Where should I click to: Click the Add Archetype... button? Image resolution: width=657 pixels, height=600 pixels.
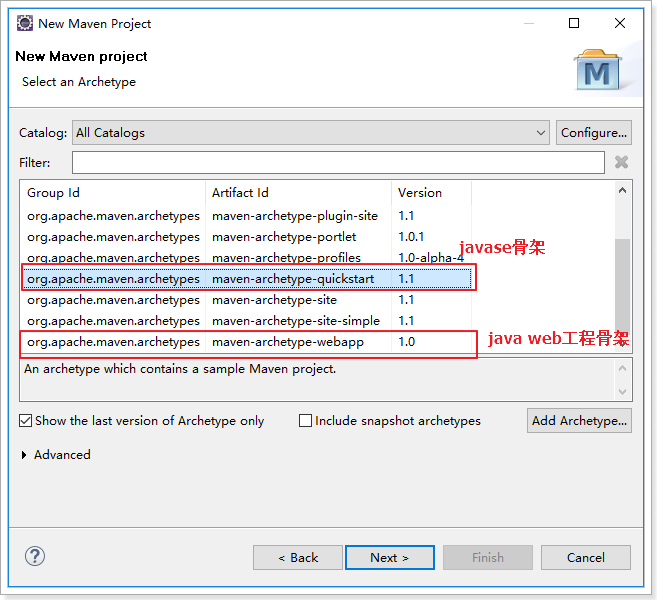[x=579, y=421]
